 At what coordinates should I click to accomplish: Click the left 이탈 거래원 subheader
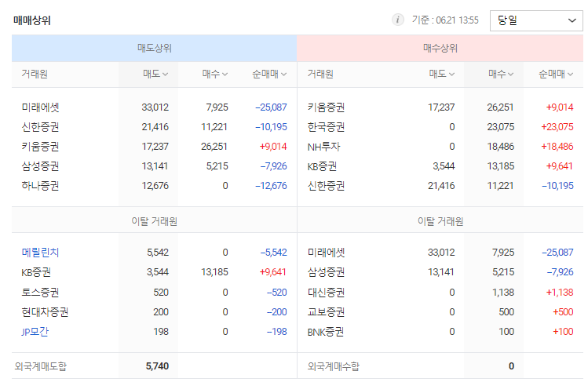pyautogui.click(x=154, y=221)
